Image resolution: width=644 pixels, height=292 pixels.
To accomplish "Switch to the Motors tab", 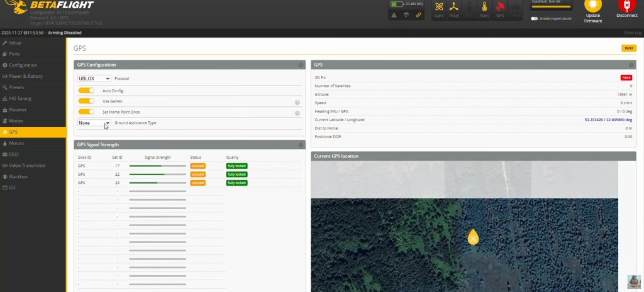I will point(16,143).
